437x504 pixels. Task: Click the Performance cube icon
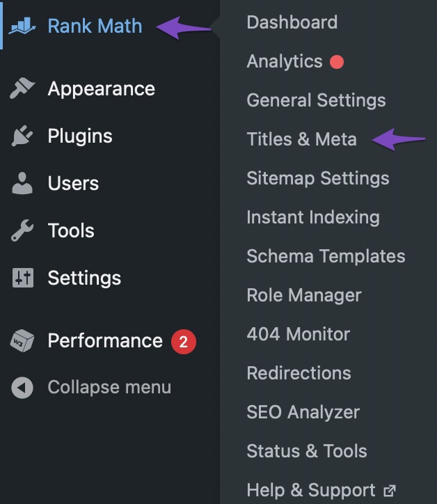23,341
